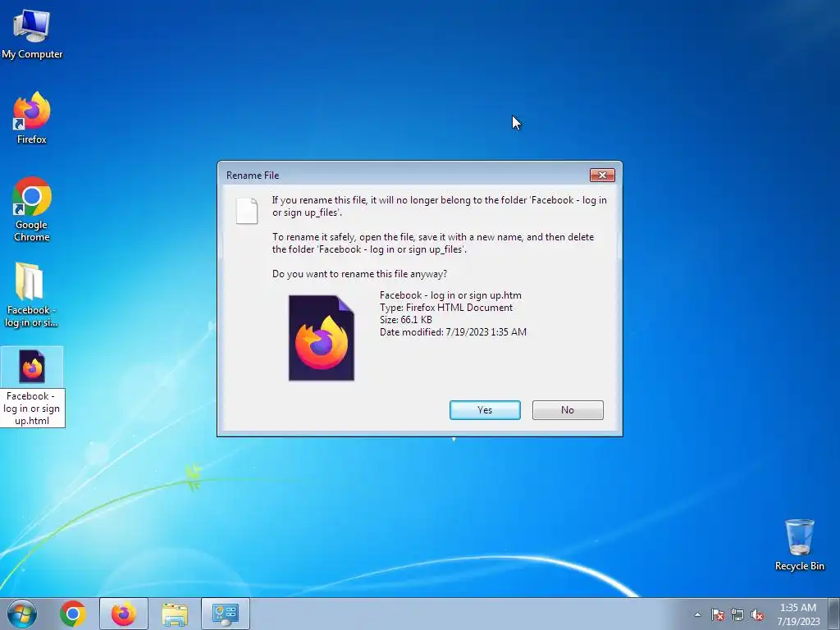Click the 'Type: Firefox HTML Document' line
This screenshot has height=630, width=840.
click(x=446, y=308)
